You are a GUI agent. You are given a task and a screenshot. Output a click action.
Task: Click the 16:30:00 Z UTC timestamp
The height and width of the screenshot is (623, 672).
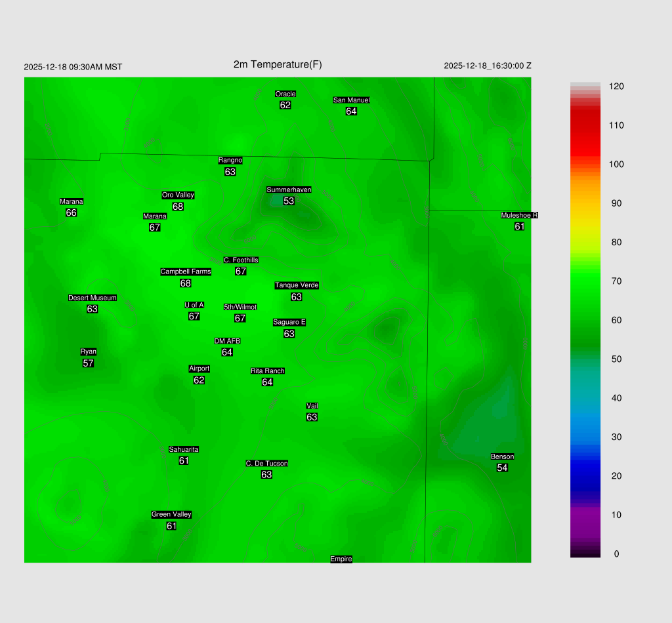click(488, 66)
